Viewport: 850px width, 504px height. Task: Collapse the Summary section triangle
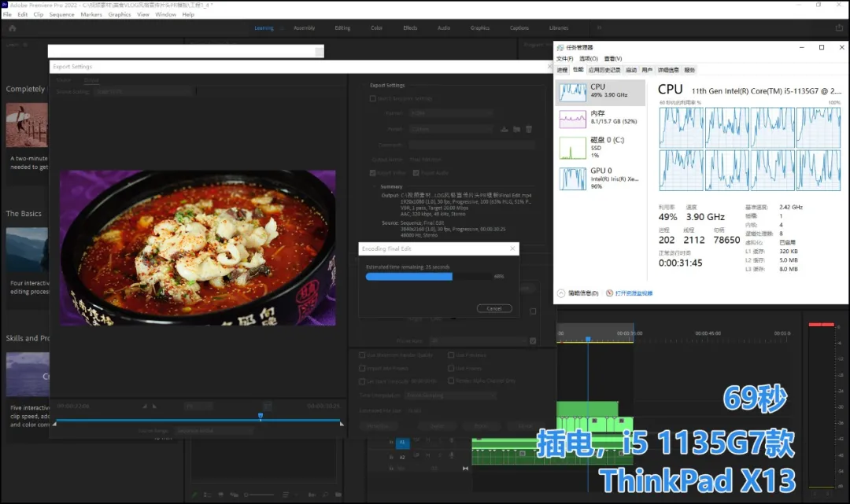coord(375,186)
